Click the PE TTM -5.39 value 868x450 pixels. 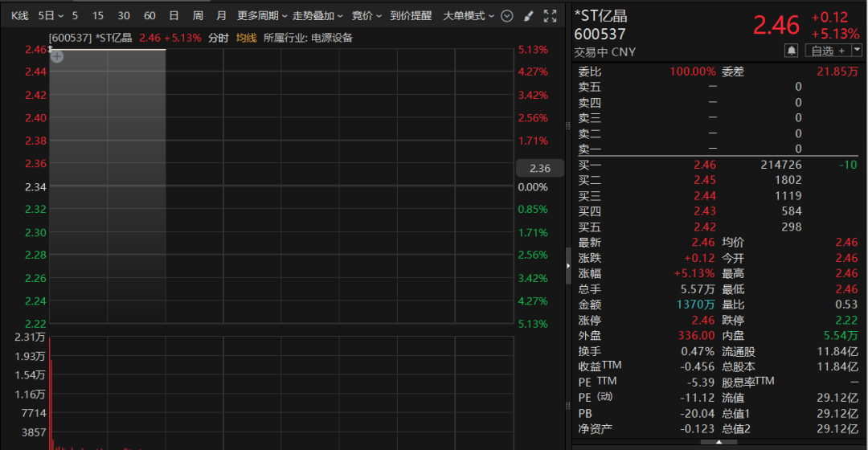pos(701,382)
